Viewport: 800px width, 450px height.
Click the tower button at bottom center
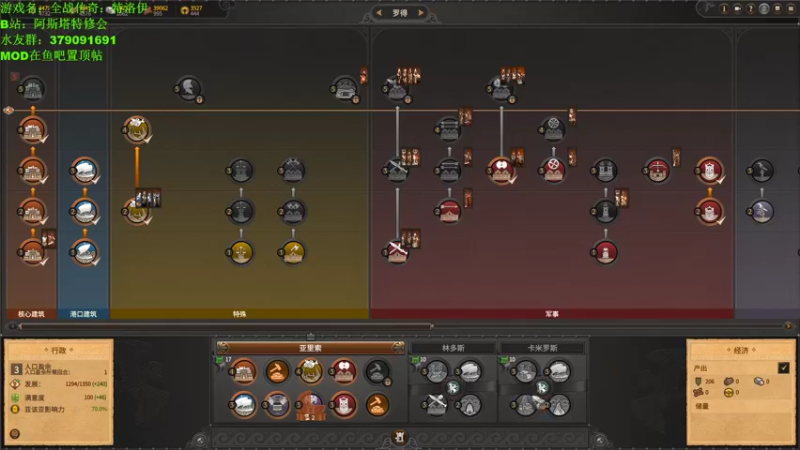tap(400, 437)
